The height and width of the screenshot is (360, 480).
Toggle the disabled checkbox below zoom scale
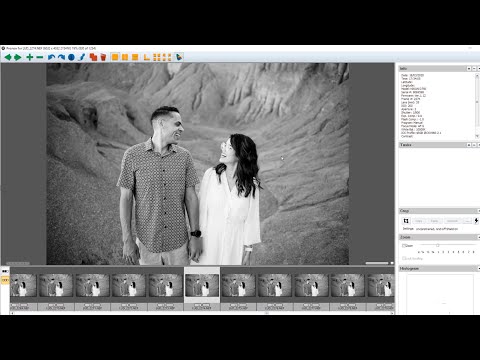pyautogui.click(x=404, y=258)
